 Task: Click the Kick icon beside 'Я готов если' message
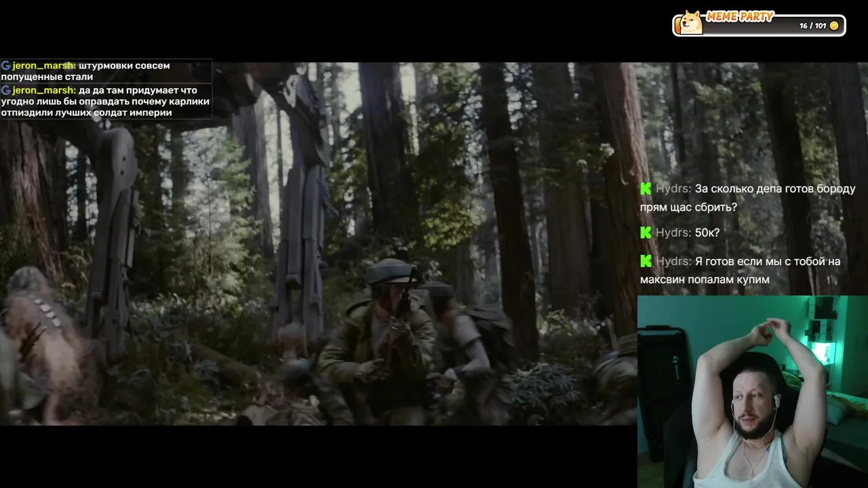pos(646,261)
